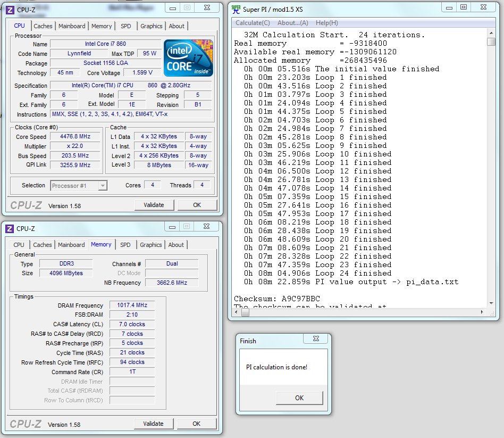Click the Core Voltage value 1.599 V
Image resolution: width=504 pixels, height=438 pixels.
142,73
